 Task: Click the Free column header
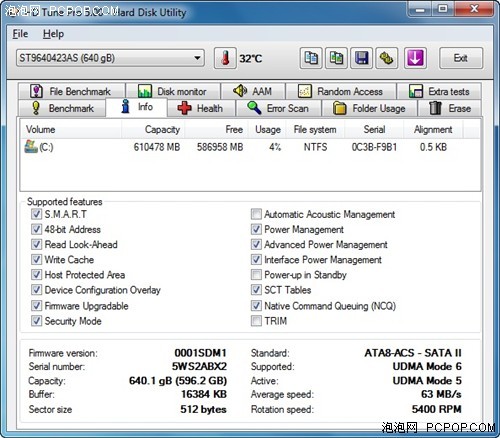[x=216, y=129]
